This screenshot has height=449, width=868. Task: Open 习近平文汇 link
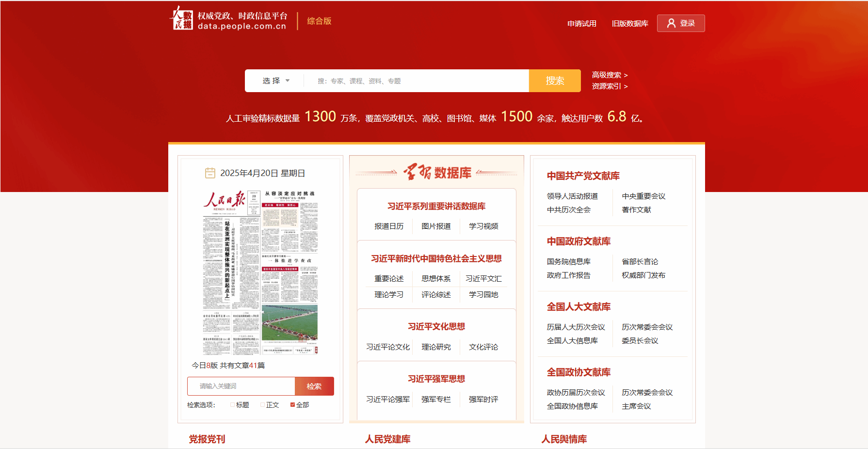483,279
